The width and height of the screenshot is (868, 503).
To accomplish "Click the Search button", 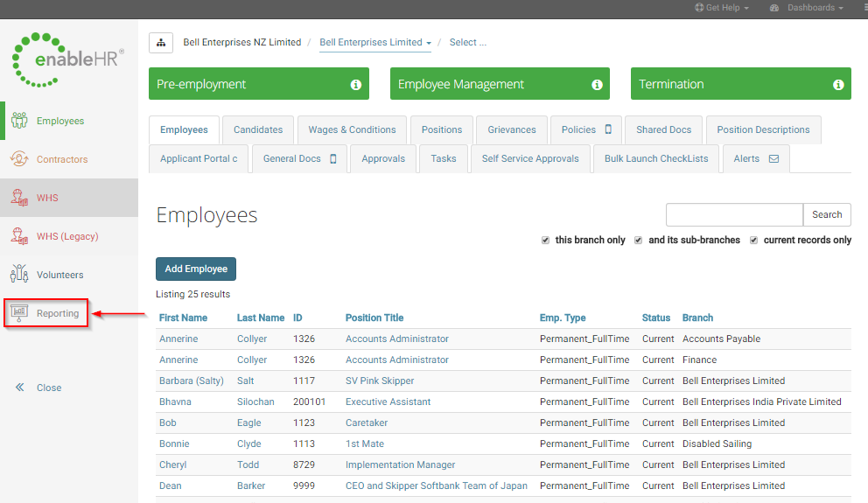I will 827,214.
